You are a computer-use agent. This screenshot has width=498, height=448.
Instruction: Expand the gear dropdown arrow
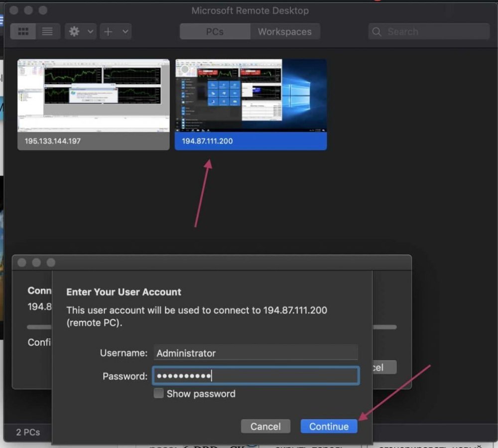[91, 31]
